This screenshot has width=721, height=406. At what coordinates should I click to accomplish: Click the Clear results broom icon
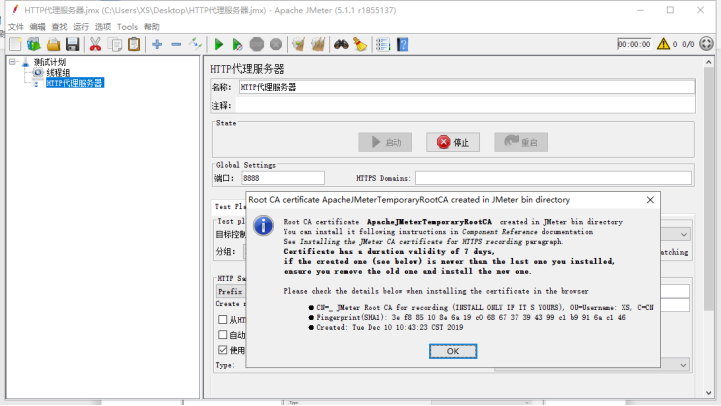298,44
